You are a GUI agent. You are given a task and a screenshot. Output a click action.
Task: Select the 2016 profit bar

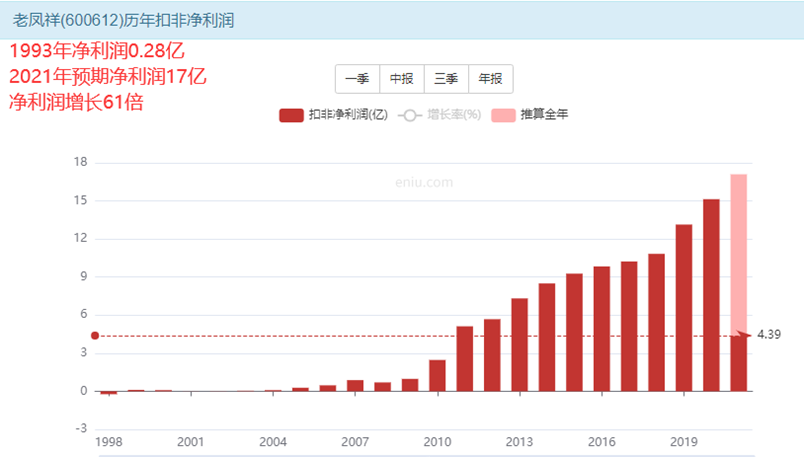tap(602, 329)
